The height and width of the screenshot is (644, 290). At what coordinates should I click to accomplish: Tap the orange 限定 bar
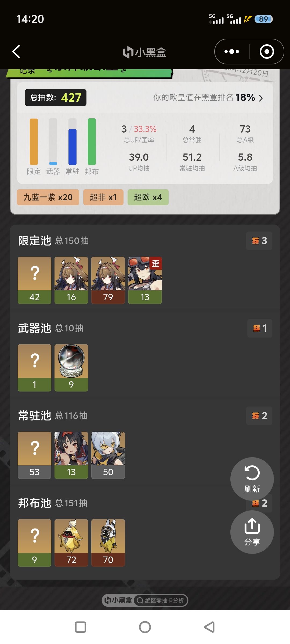[x=34, y=141]
